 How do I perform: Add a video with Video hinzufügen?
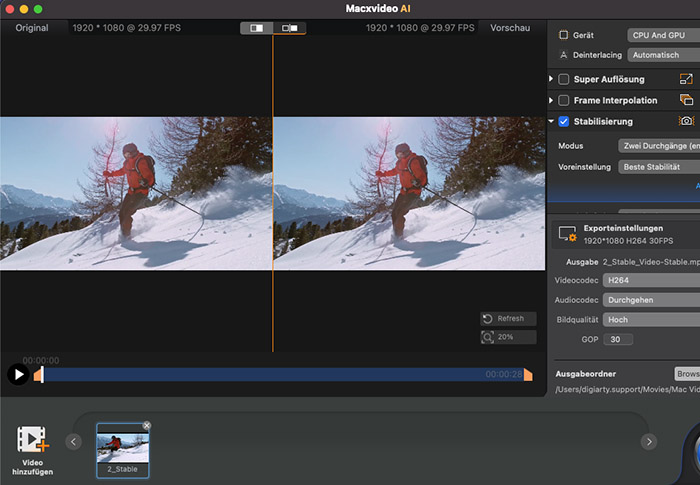click(33, 450)
